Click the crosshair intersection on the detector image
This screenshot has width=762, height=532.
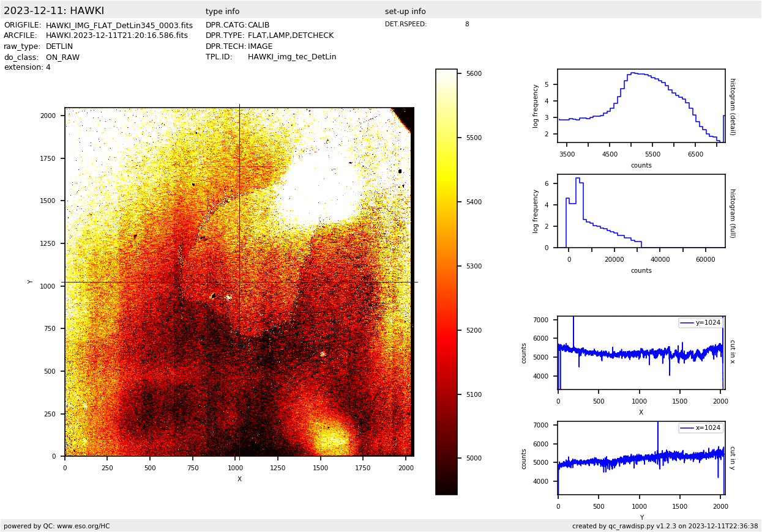click(x=239, y=282)
